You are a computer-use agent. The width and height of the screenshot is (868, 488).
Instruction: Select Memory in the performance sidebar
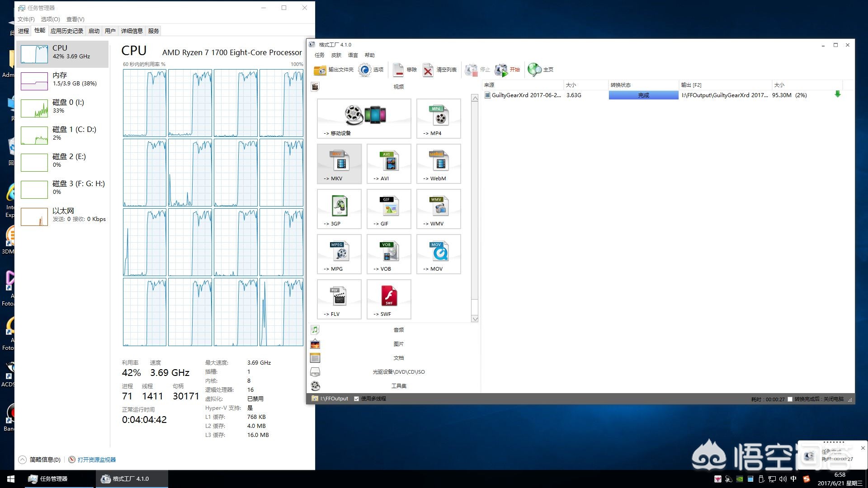63,81
